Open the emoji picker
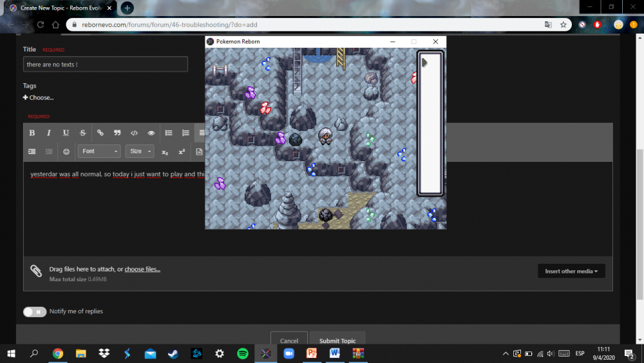The image size is (644, 363). coord(66,152)
